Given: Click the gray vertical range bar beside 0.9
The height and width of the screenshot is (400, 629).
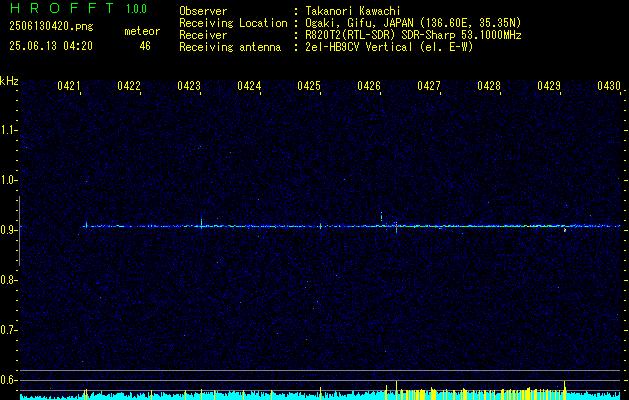Looking at the screenshot, I should 19,231.
